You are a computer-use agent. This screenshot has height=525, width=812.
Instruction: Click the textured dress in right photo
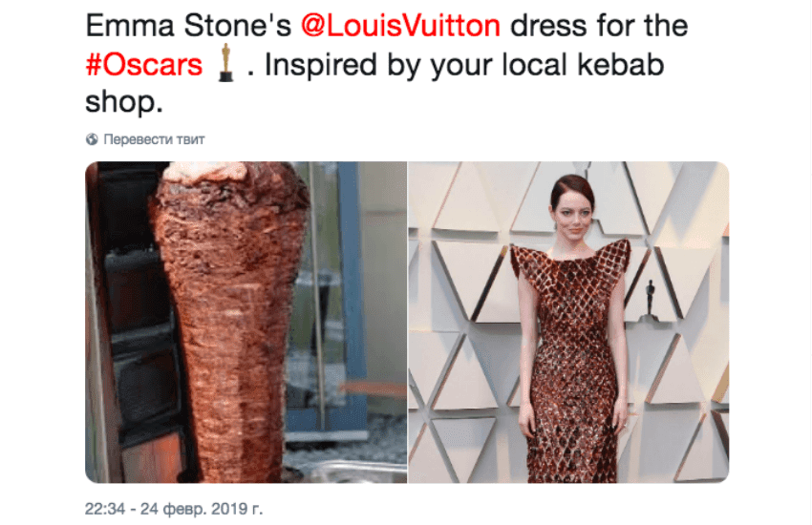pyautogui.click(x=573, y=362)
